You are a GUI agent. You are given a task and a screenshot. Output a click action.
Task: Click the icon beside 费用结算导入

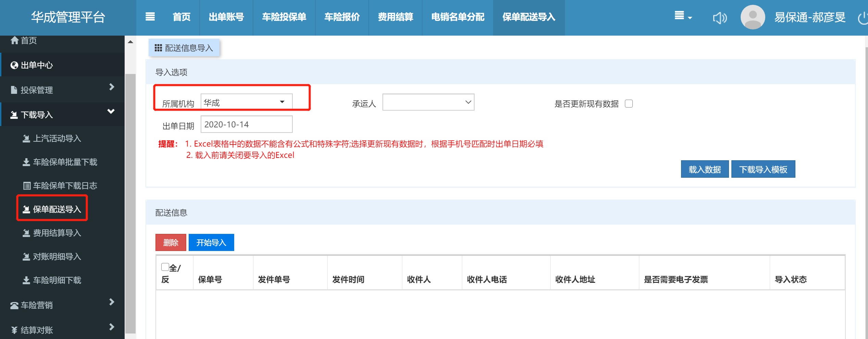pyautogui.click(x=26, y=233)
